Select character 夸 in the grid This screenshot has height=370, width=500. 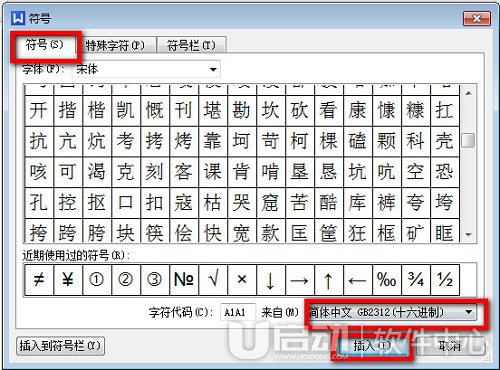(416, 202)
